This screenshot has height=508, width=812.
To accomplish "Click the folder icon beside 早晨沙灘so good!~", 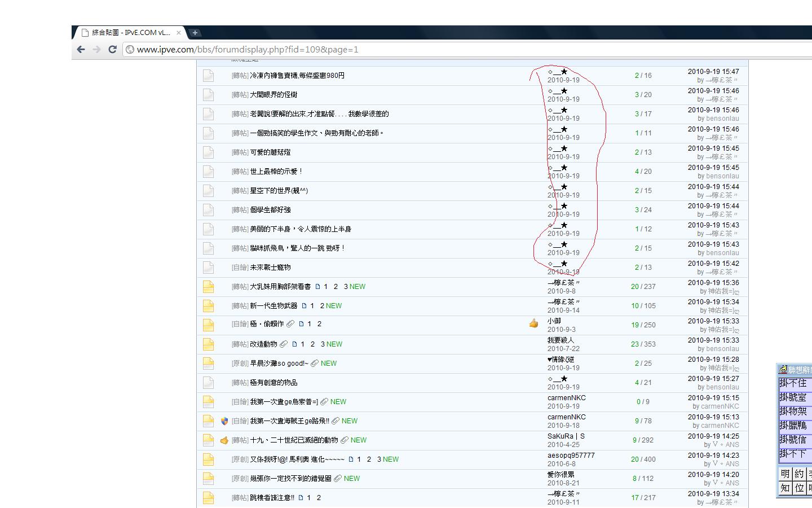I will [x=208, y=364].
